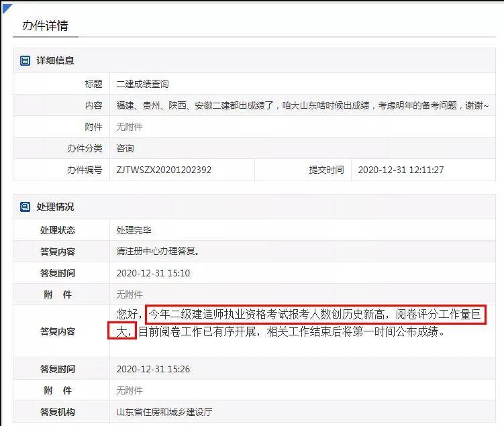Click the 提交时间 label

pos(326,170)
